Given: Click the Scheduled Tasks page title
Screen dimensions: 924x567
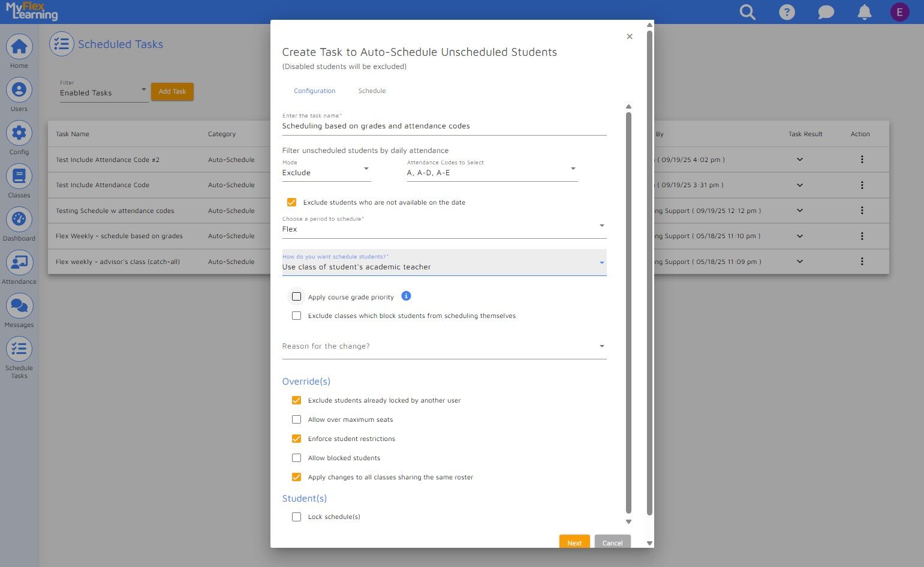Looking at the screenshot, I should [x=121, y=44].
